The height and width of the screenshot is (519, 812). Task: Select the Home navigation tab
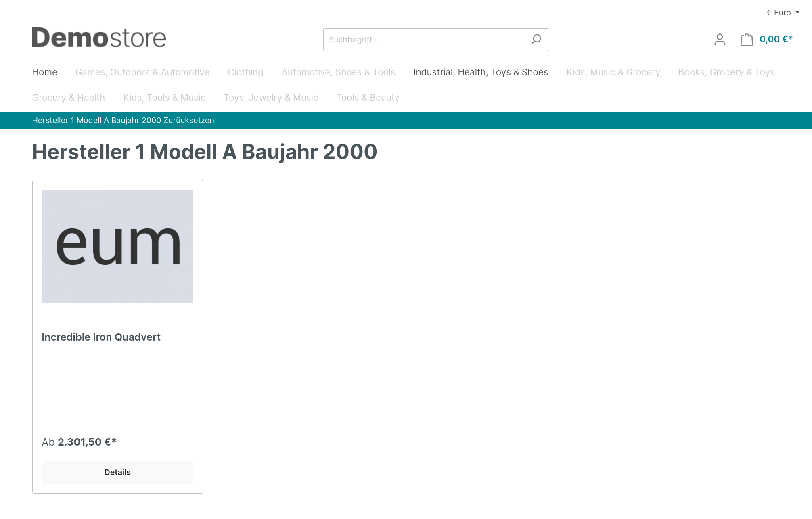tap(44, 72)
